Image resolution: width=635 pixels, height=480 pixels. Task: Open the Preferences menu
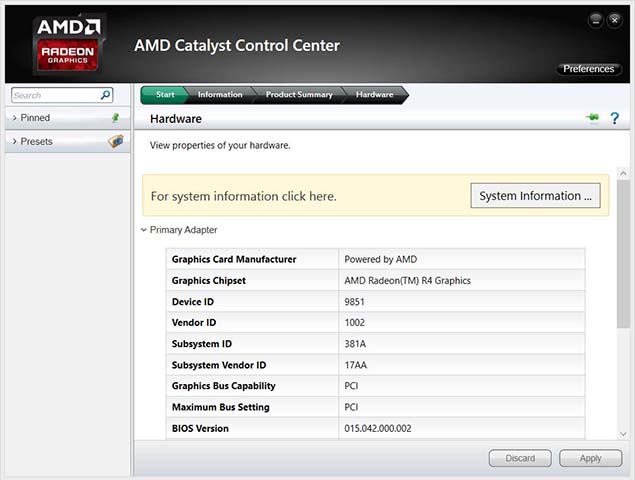point(588,69)
